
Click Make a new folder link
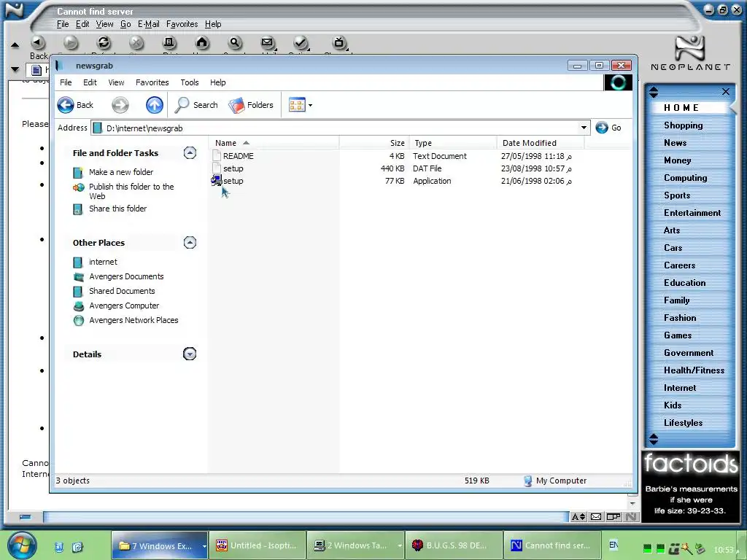point(121,172)
